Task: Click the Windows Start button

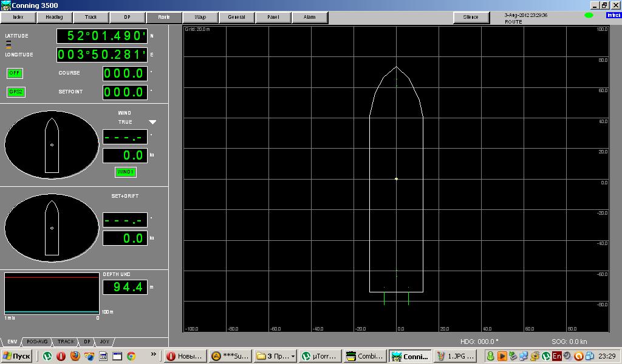Action: (x=17, y=357)
